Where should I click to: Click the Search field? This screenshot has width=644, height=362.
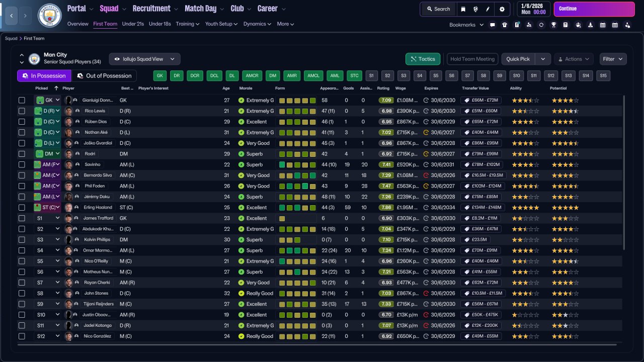(438, 9)
